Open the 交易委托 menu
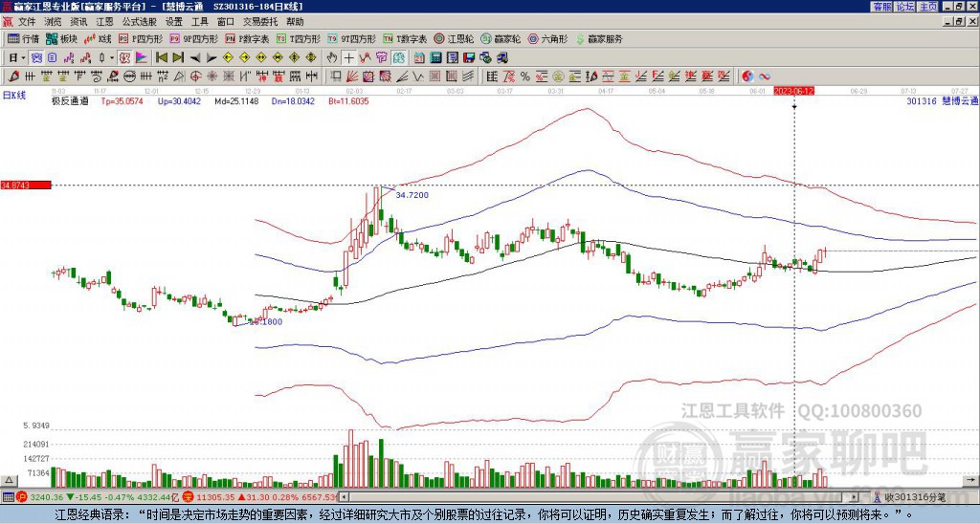This screenshot has width=980, height=524. tap(260, 22)
